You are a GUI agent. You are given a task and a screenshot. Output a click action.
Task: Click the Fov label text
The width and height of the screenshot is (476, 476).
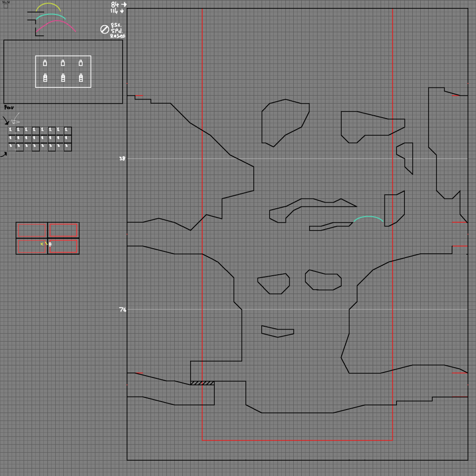9,108
